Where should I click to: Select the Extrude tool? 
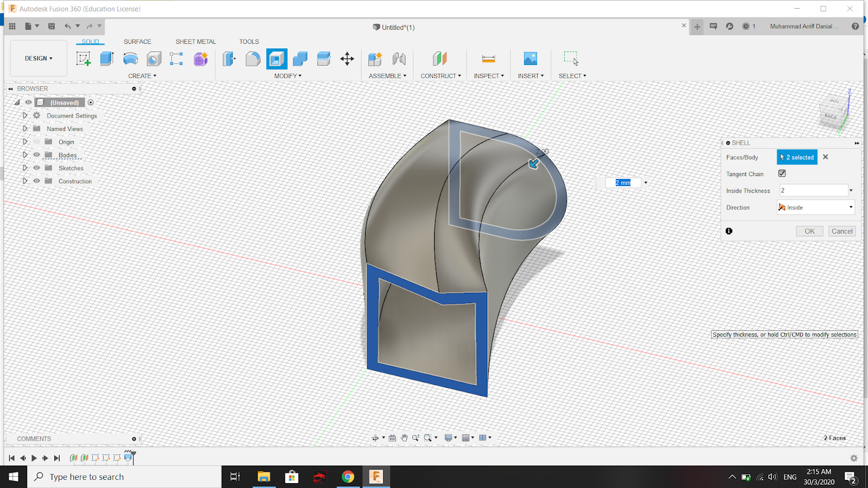[x=106, y=59]
